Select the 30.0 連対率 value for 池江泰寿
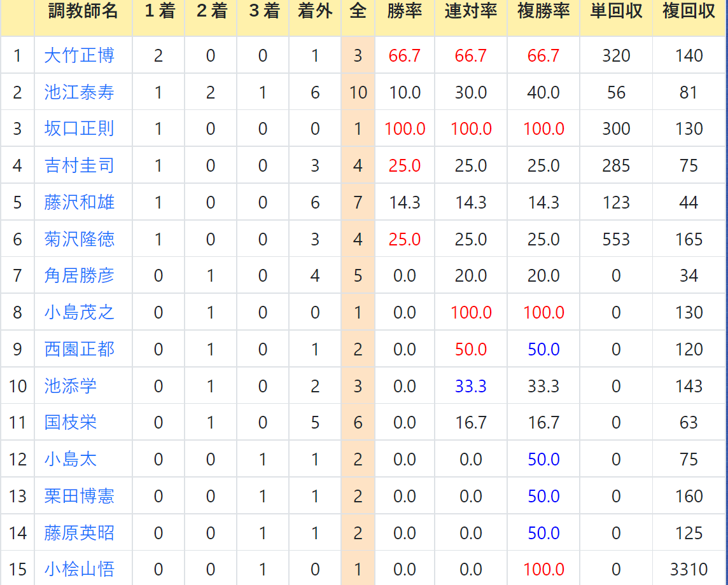Screen dimensions: 728x585 (x=471, y=93)
